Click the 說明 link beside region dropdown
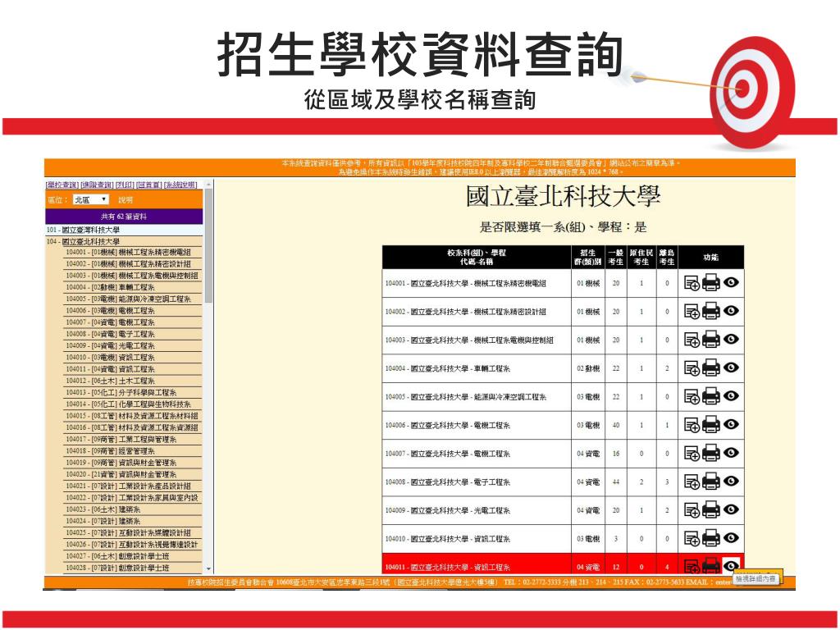This screenshot has height=630, width=840. 126,200
